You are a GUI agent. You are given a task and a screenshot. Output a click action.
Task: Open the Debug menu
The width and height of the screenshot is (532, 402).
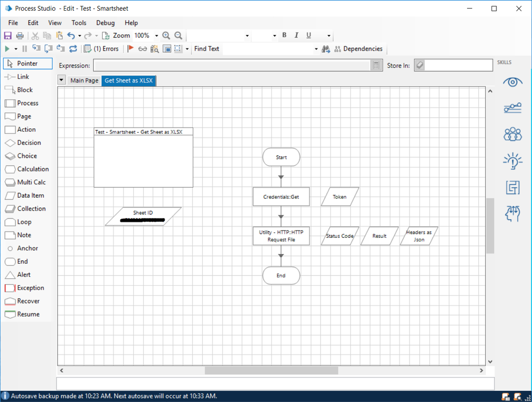coord(105,23)
